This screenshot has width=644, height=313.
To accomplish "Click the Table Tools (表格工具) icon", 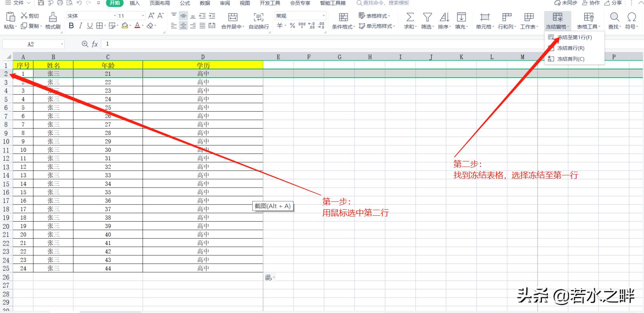I will tap(589, 17).
